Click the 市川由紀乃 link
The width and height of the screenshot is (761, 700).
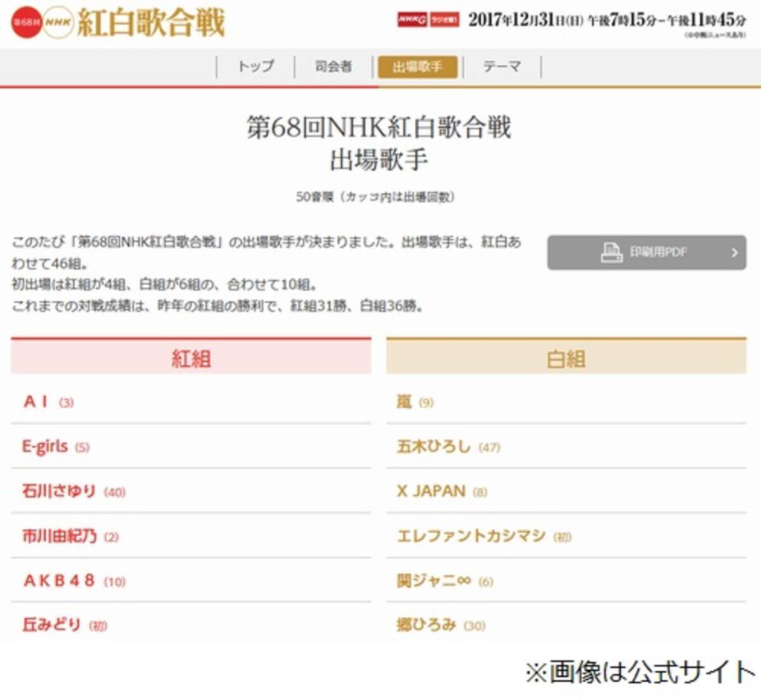tap(60, 536)
